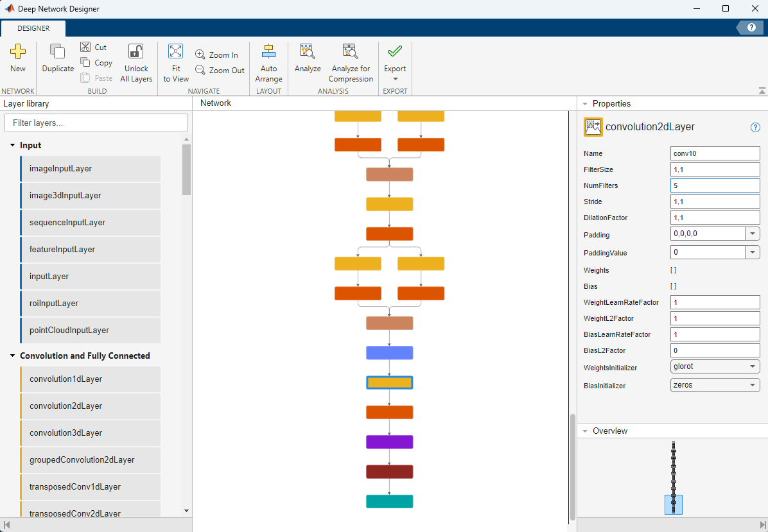Click the Zoom In magnifier
This screenshot has width=768, height=532.
[200, 55]
